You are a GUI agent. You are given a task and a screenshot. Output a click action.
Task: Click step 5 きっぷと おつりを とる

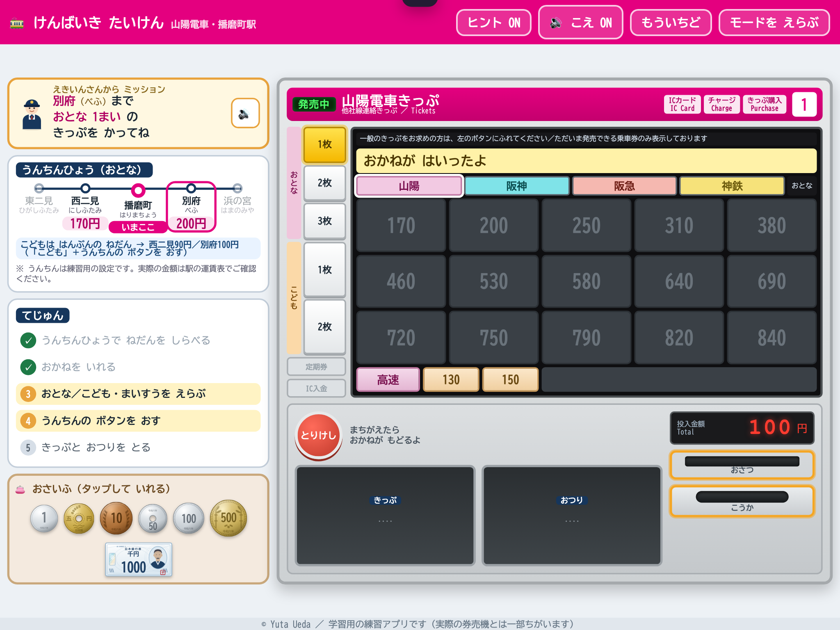[x=138, y=447]
